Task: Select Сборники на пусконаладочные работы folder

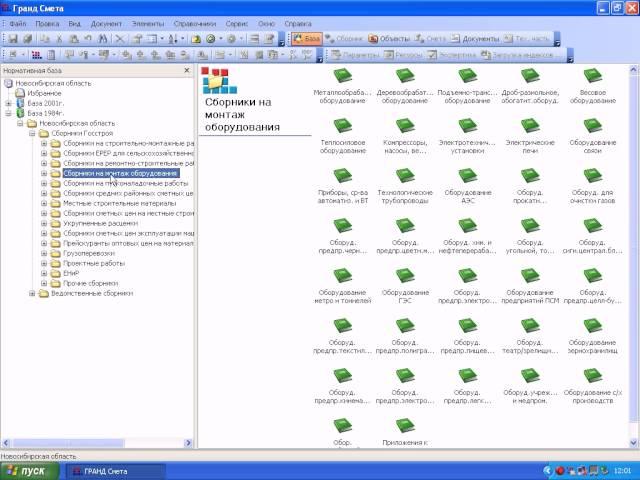Action: [x=126, y=183]
